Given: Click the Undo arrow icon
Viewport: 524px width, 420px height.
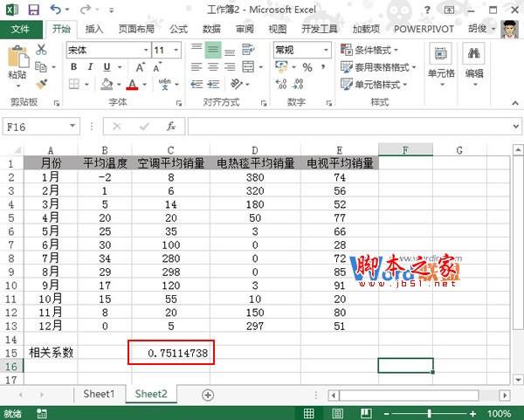Looking at the screenshot, I should tap(56, 10).
